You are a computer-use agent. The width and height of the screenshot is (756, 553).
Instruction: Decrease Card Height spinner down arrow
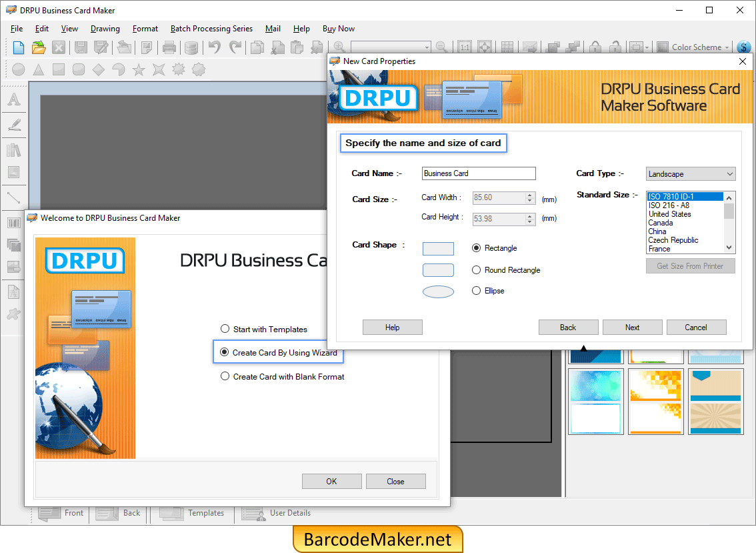point(530,222)
